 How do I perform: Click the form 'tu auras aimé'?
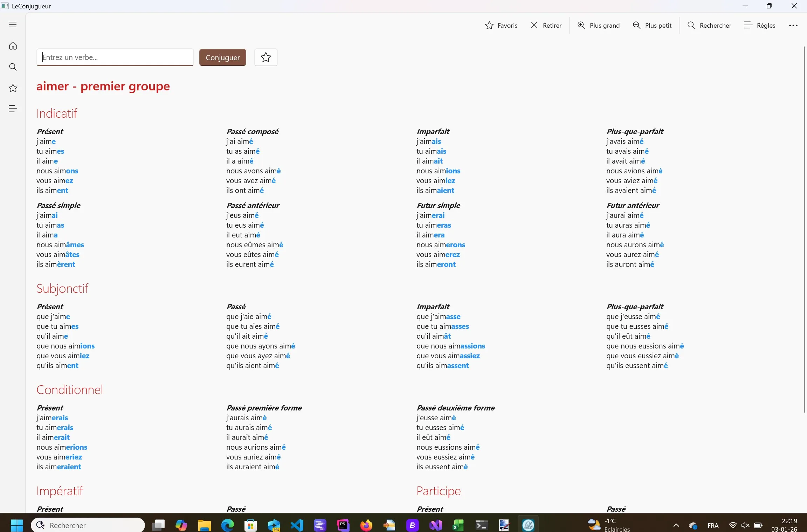point(628,225)
